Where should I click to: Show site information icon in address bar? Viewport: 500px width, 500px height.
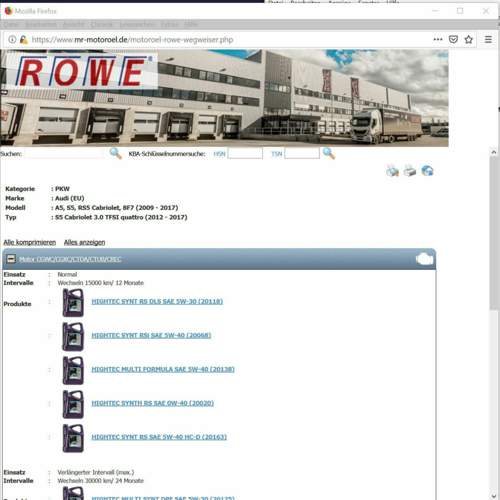12,39
